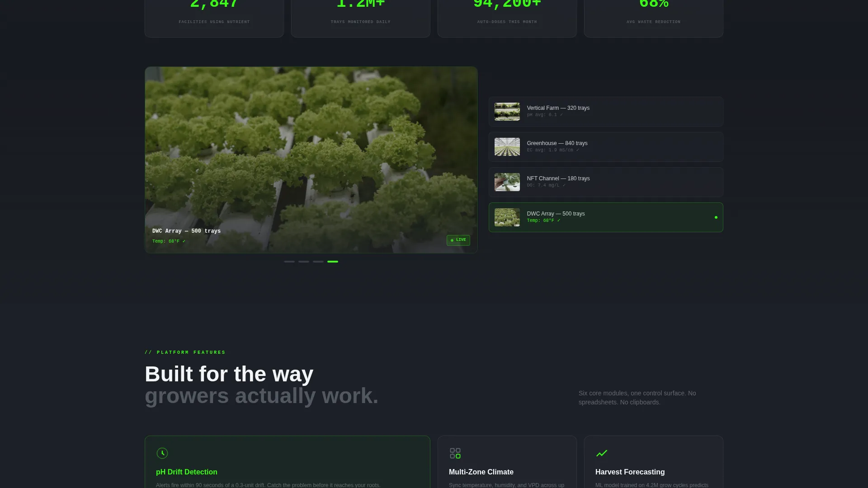Screen dimensions: 868x488
Task: Click the "// PLATFORM FEATURES" label
Action: point(185,352)
